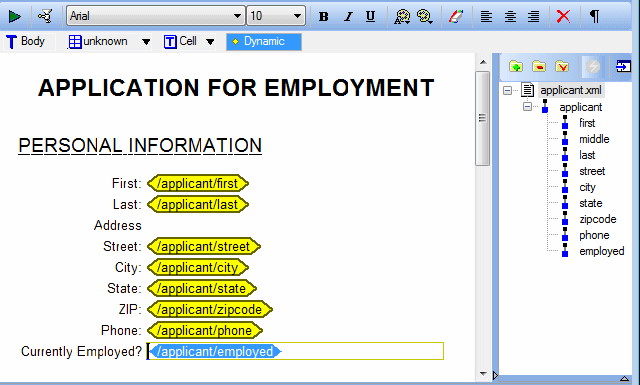The image size is (640, 385).
Task: Click the text color palette icon
Action: coord(402,17)
